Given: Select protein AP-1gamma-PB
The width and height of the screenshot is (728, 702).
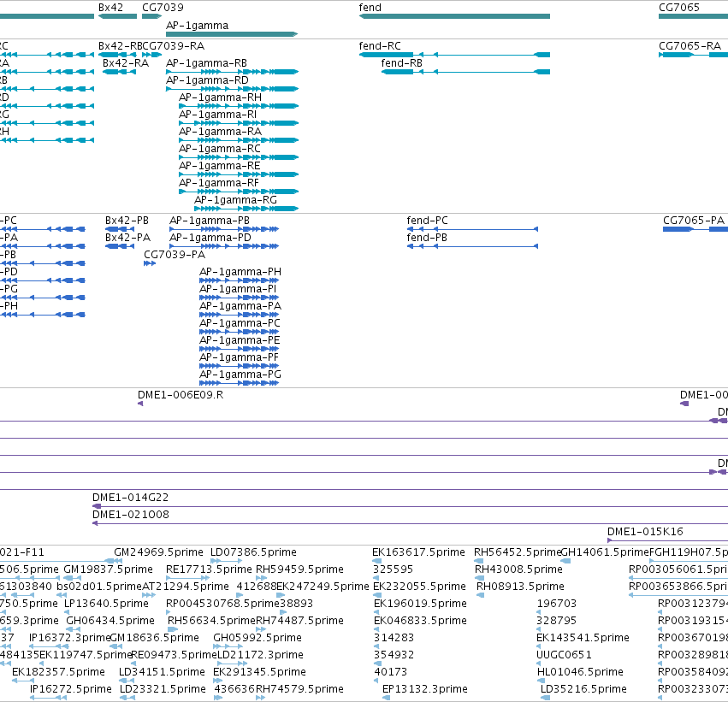Looking at the screenshot, I should click(210, 221).
